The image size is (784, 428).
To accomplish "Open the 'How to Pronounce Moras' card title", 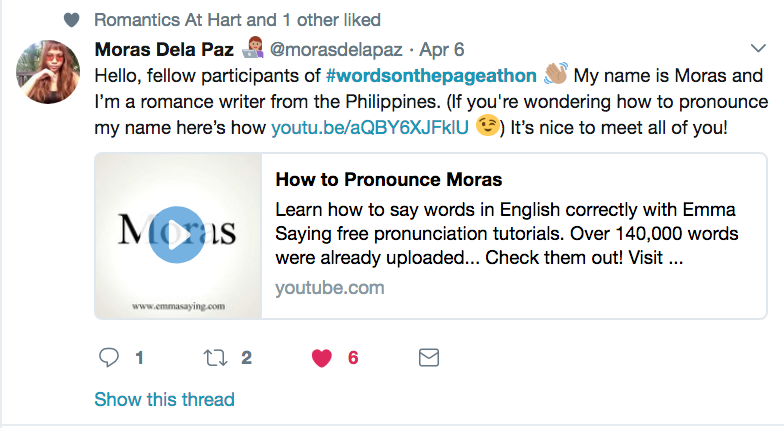I will point(388,181).
